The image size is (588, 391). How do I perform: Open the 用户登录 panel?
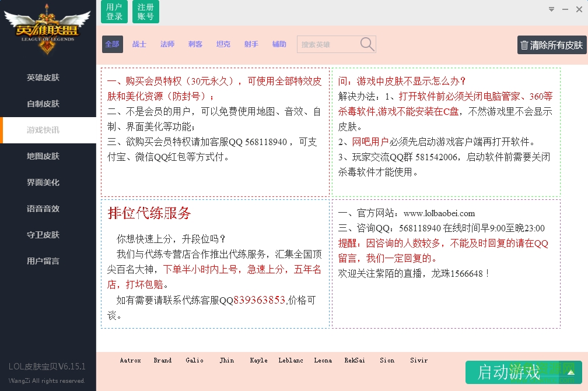[x=114, y=12]
